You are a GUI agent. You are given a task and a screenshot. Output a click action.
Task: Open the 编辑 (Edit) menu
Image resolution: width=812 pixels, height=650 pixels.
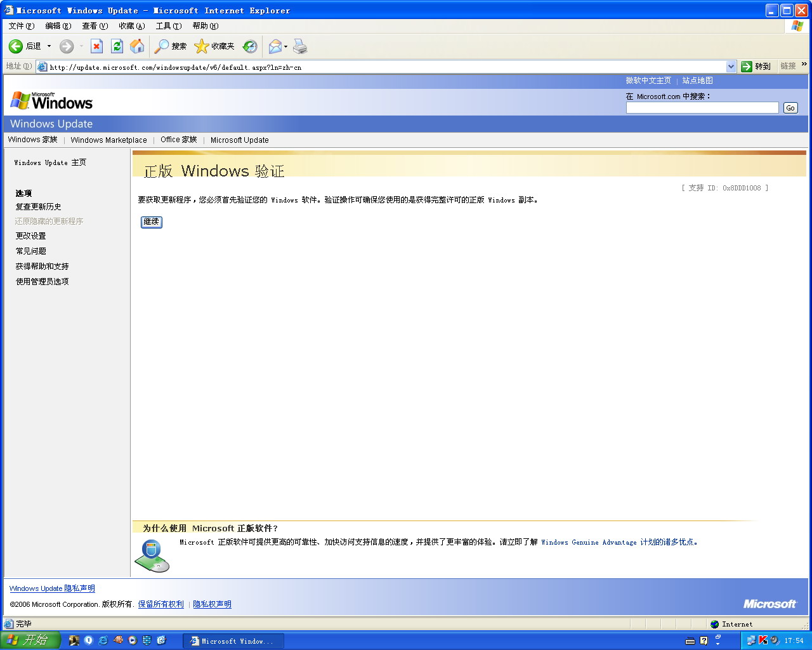coord(58,26)
